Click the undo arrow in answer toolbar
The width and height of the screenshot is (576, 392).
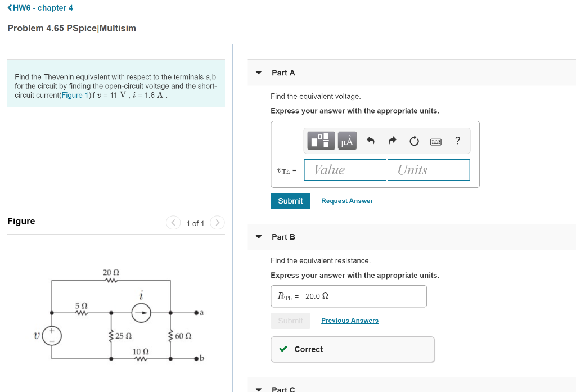click(370, 141)
